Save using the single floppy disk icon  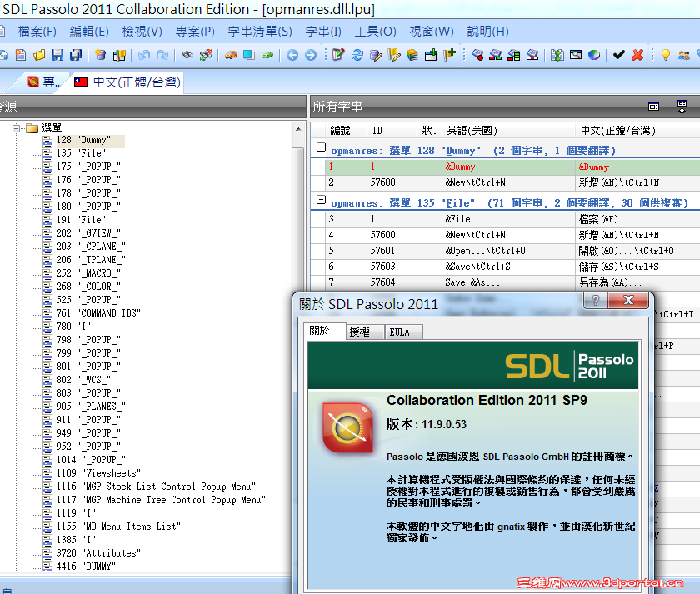pos(57,55)
